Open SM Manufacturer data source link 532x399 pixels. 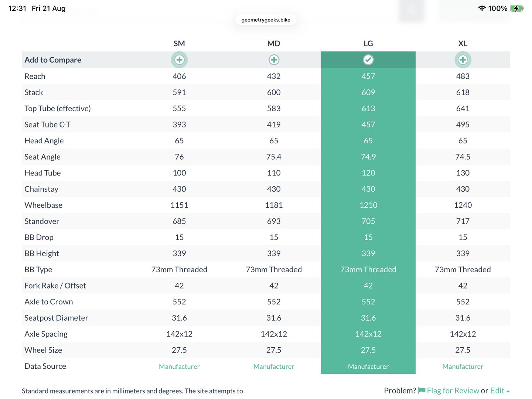point(179,366)
